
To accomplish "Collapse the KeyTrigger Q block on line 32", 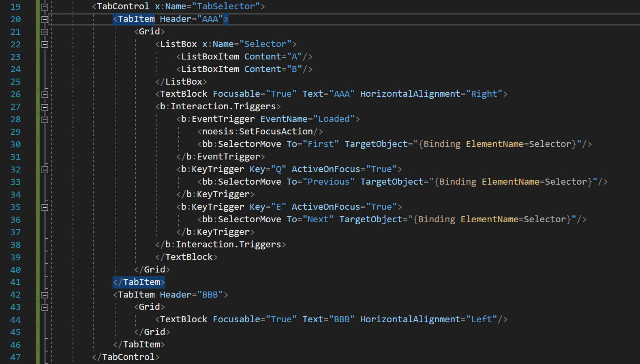I will [x=45, y=170].
